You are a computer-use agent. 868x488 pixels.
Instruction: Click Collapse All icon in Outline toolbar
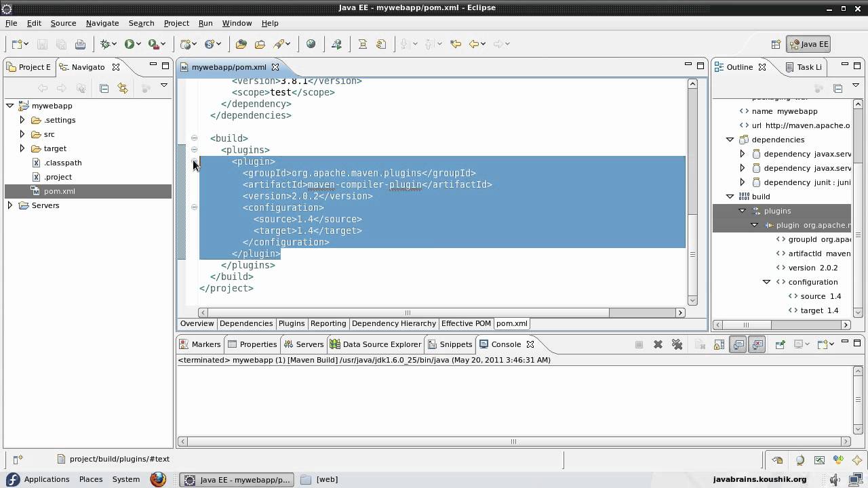point(837,88)
